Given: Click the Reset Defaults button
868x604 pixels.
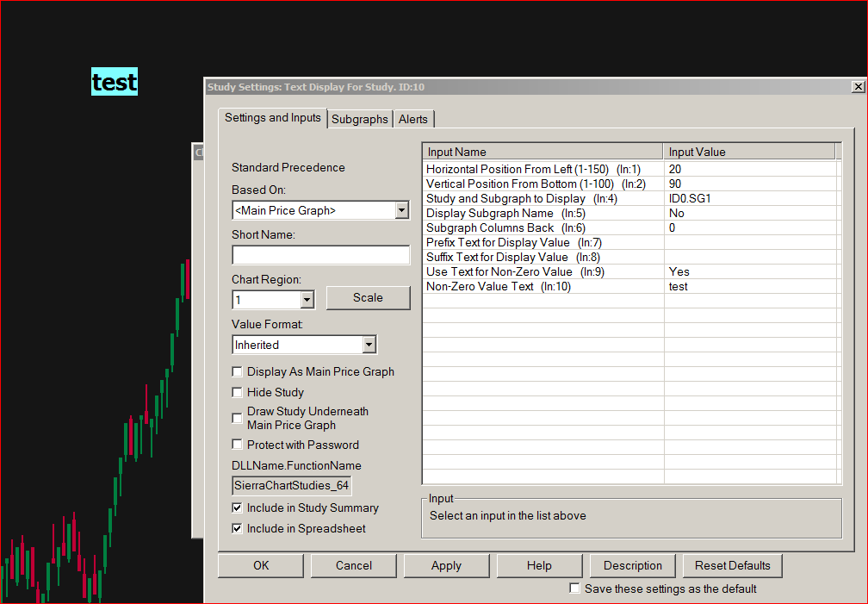Looking at the screenshot, I should tap(732, 566).
